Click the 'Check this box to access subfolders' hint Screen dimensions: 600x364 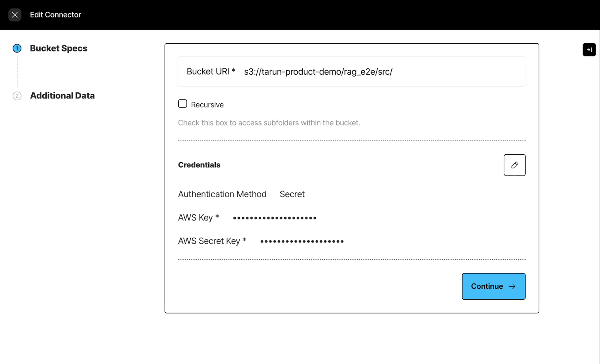(269, 123)
